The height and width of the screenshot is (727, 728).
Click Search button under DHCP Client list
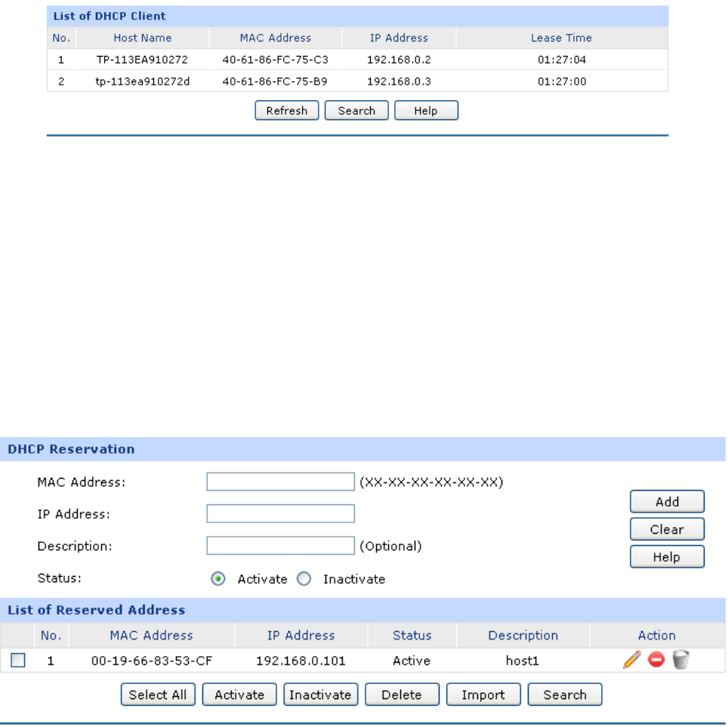coord(356,110)
